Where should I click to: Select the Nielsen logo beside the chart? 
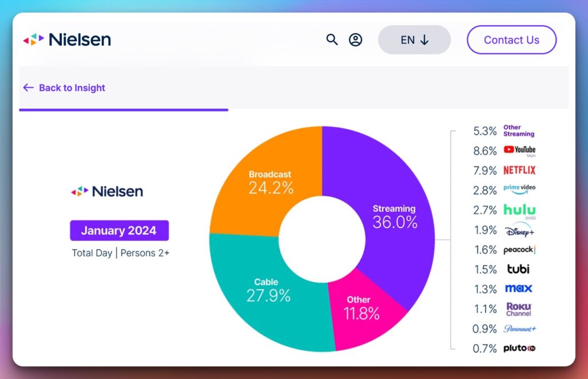pyautogui.click(x=107, y=191)
